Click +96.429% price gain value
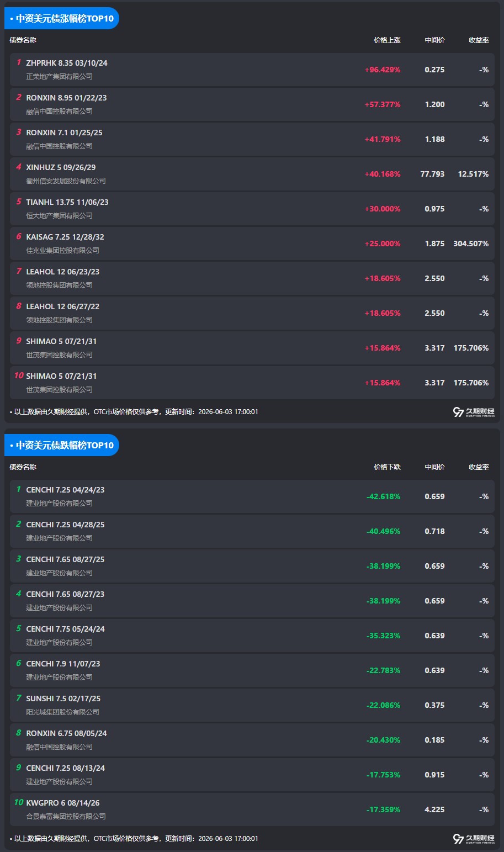Screen dimensions: 504x852 [383, 70]
